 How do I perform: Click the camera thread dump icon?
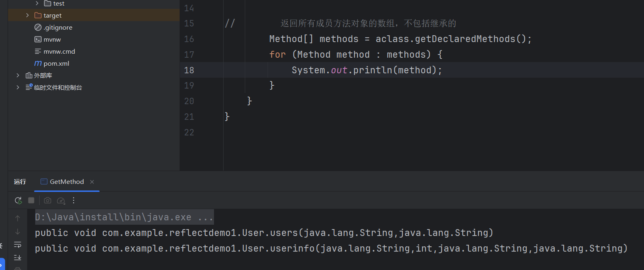pos(48,200)
